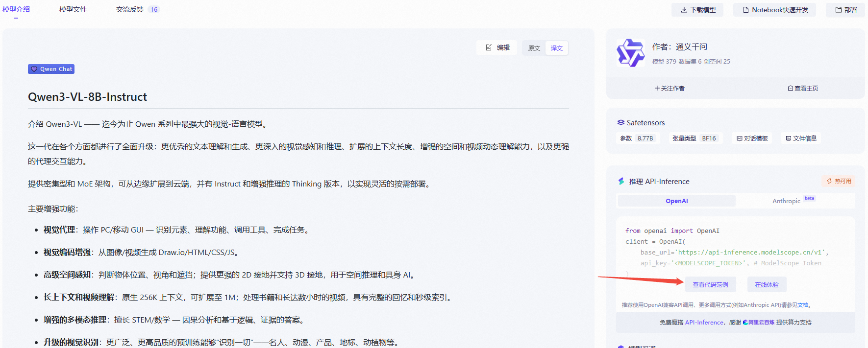Switch to 译文 translated view

click(x=556, y=48)
